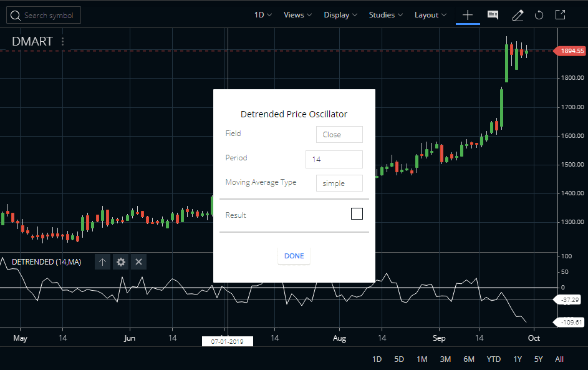Select the 1M range button
The image size is (588, 370).
(422, 359)
